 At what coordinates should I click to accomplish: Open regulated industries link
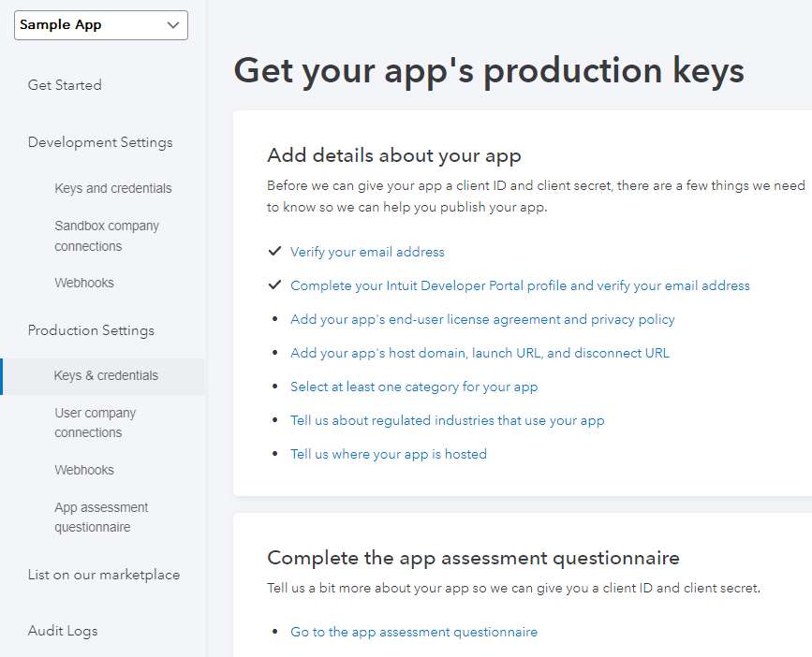[x=448, y=420]
